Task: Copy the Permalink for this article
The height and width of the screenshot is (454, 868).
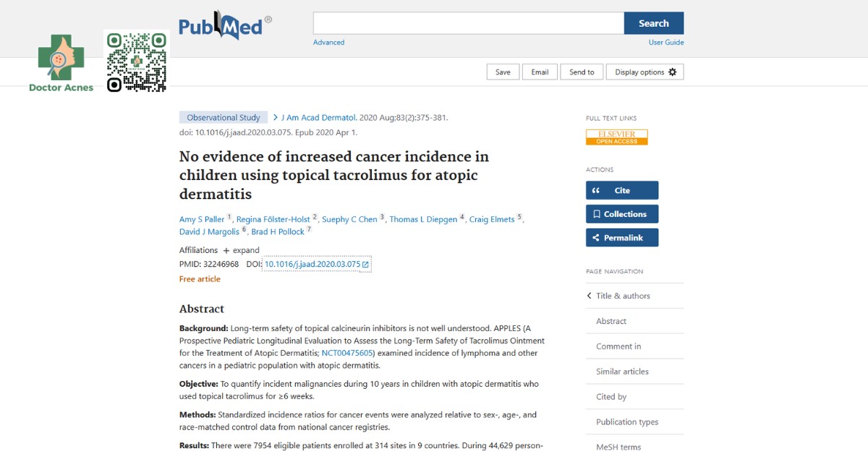Action: [621, 238]
